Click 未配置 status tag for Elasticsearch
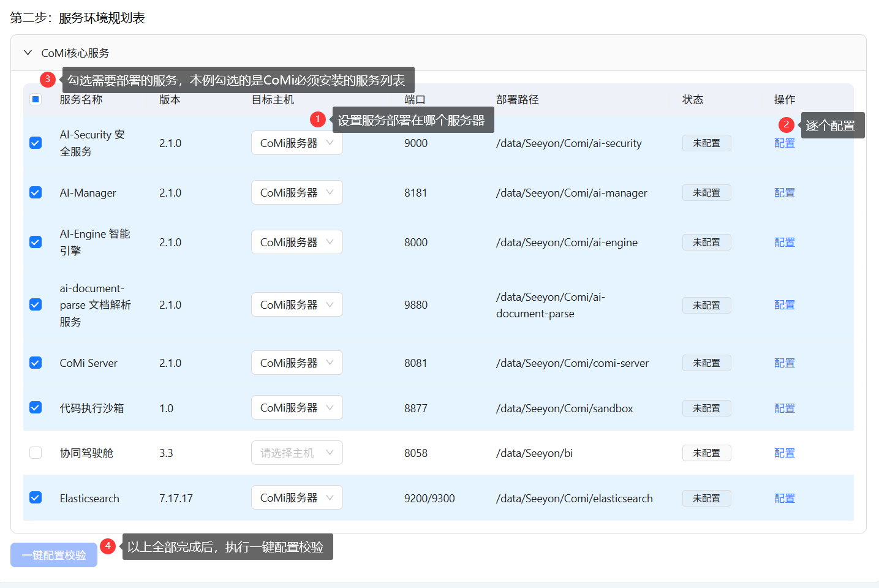This screenshot has height=588, width=879. (707, 499)
